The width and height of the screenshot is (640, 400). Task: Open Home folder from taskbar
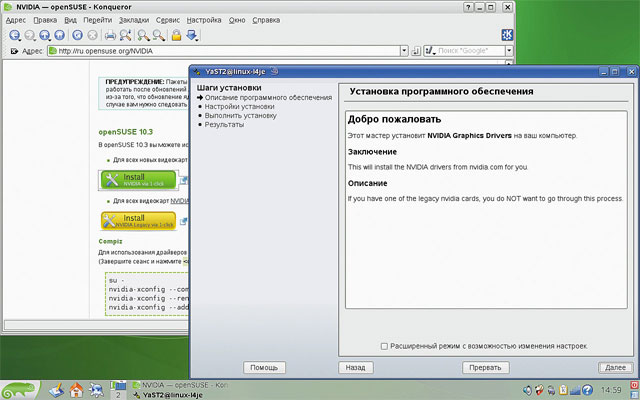point(76,390)
